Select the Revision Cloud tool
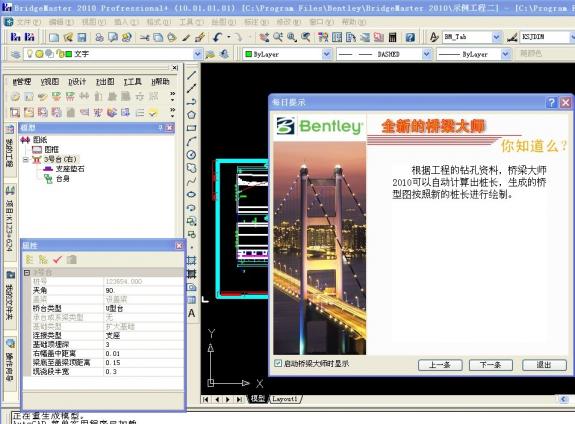Viewport: 575px width, 424px height. coord(191,168)
